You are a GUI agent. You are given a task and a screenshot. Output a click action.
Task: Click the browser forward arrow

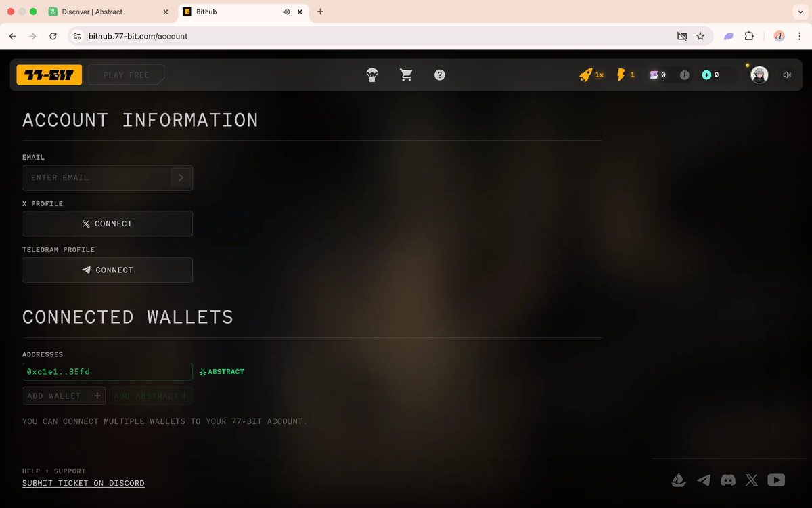pyautogui.click(x=32, y=36)
